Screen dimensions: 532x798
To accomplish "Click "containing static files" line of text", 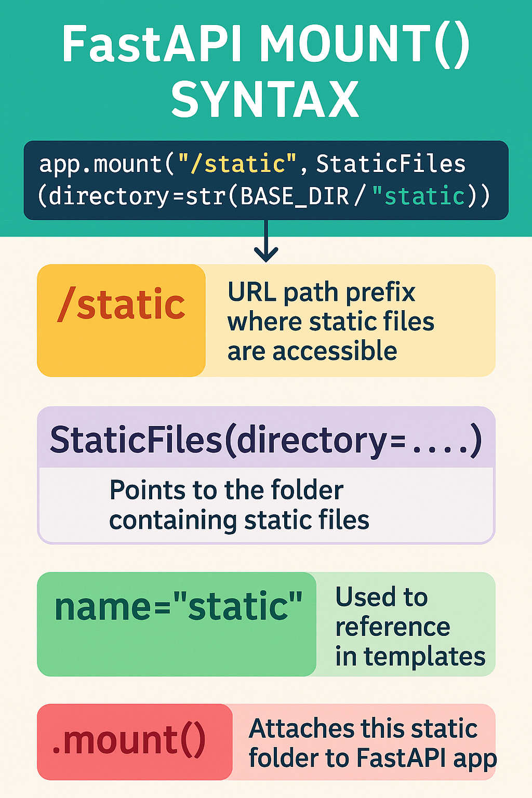I will (x=239, y=520).
